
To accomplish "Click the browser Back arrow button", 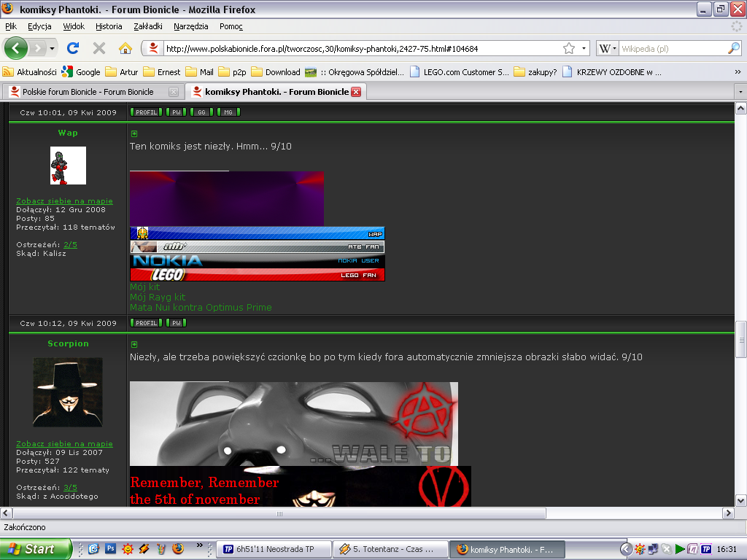I will 16,48.
